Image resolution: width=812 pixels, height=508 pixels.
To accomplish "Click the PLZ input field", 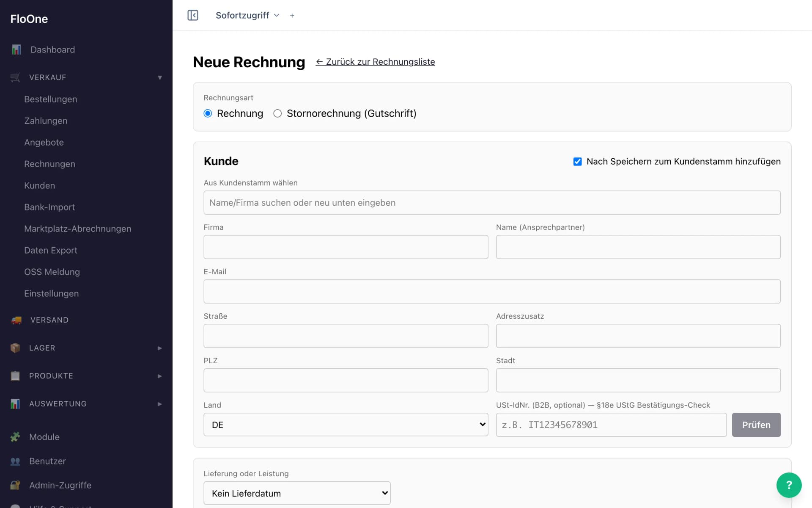I will [346, 380].
